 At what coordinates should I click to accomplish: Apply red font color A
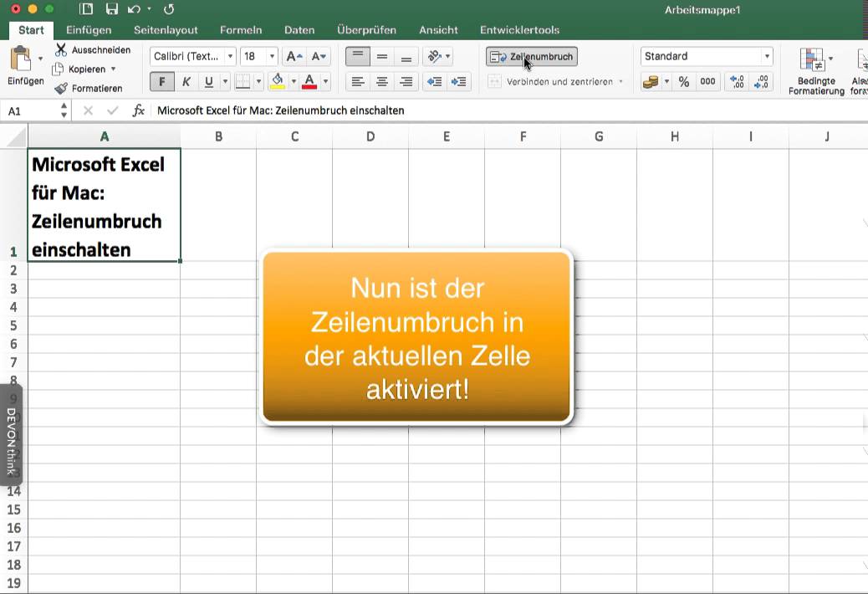pyautogui.click(x=309, y=82)
